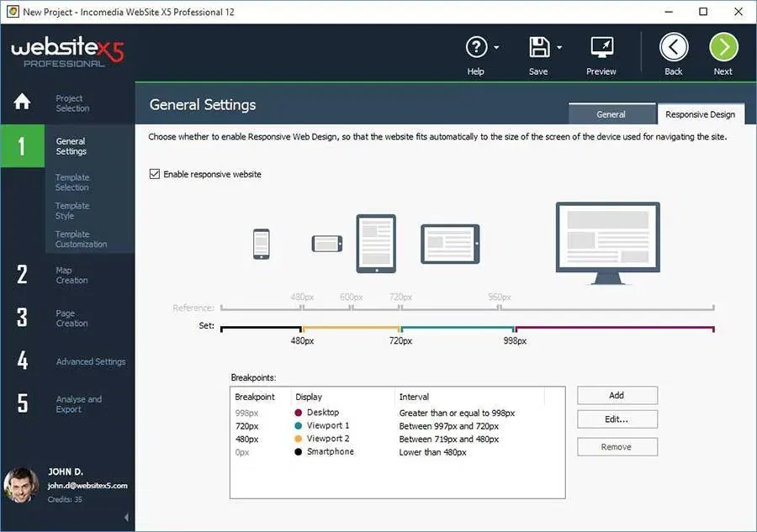Open Template Selection in the sidebar
Screen dimensions: 757x532
pyautogui.click(x=72, y=182)
